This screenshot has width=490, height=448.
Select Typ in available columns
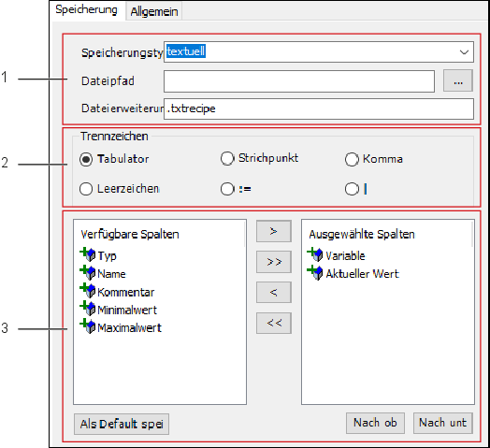[108, 256]
